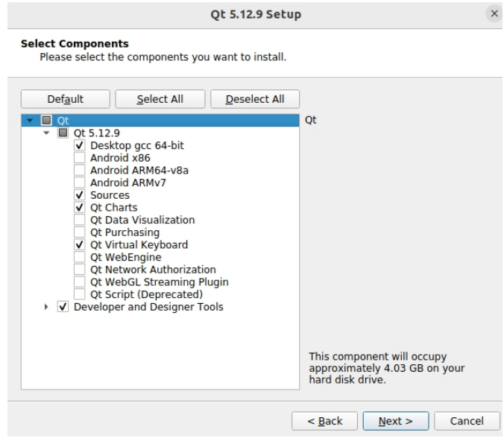Cancel the Qt setup
Image resolution: width=504 pixels, height=438 pixels.
pos(467,421)
